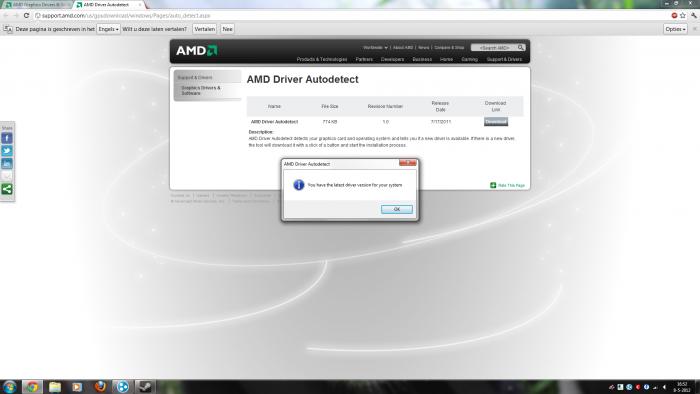Click OK in the AMD Driver Autodetect dialog
This screenshot has width=700, height=394.
click(x=396, y=209)
